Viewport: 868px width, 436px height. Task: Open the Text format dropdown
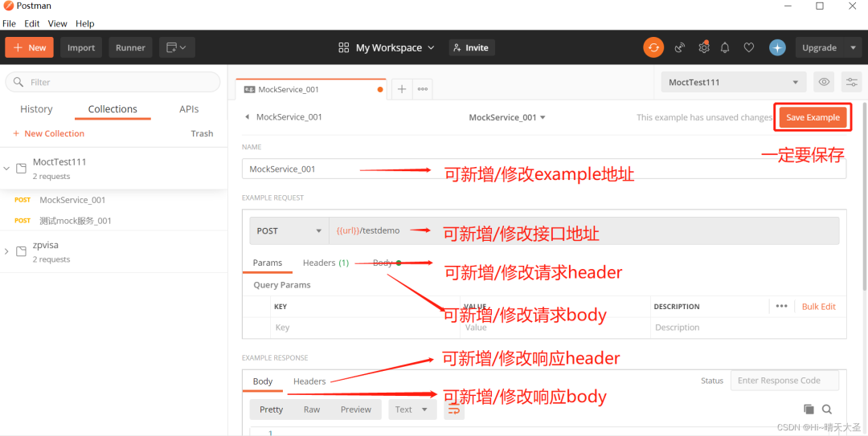coord(412,410)
